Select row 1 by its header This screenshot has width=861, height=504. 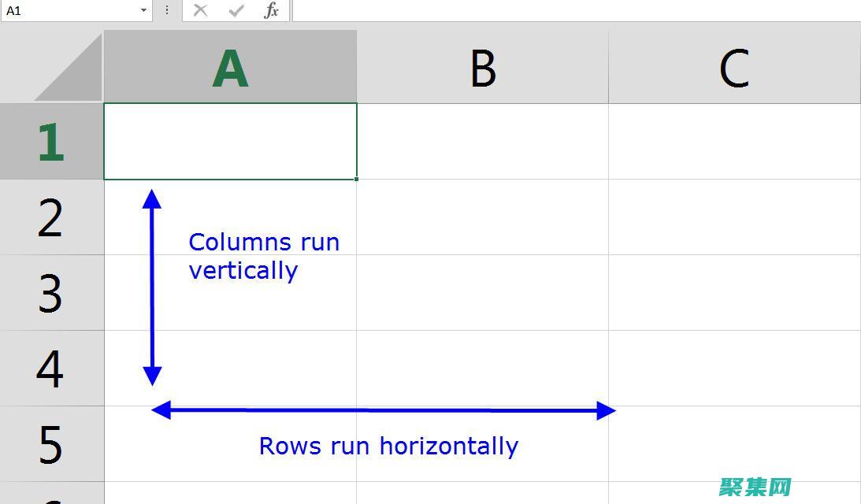point(51,142)
